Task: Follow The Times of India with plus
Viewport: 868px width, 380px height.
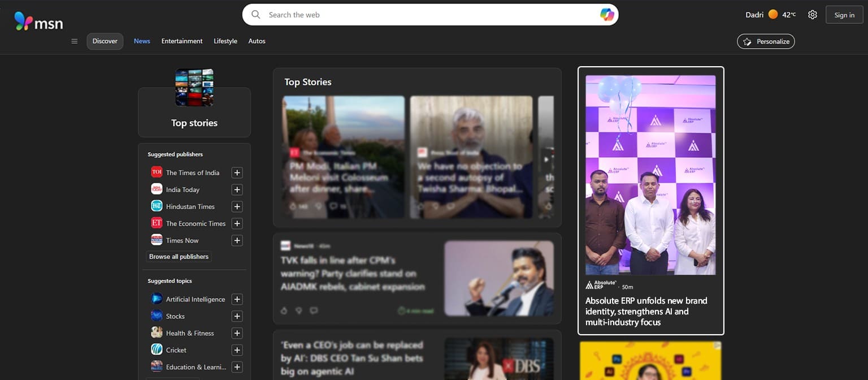Action: [237, 172]
